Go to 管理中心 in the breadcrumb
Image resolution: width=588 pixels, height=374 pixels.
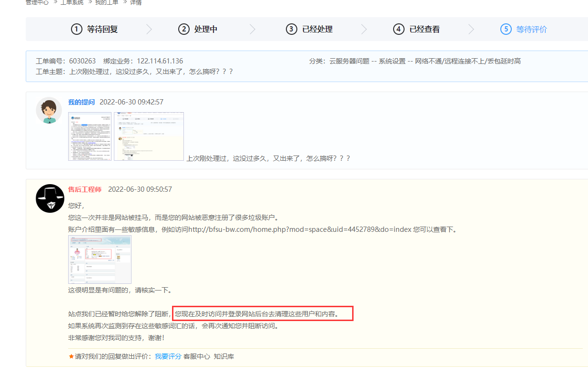(x=37, y=2)
